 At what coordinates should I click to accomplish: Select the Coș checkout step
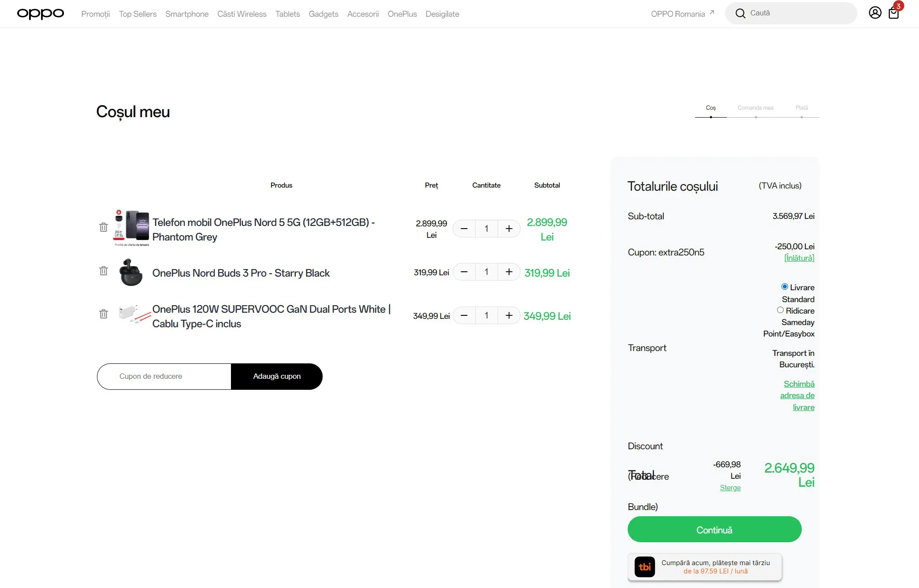711,108
